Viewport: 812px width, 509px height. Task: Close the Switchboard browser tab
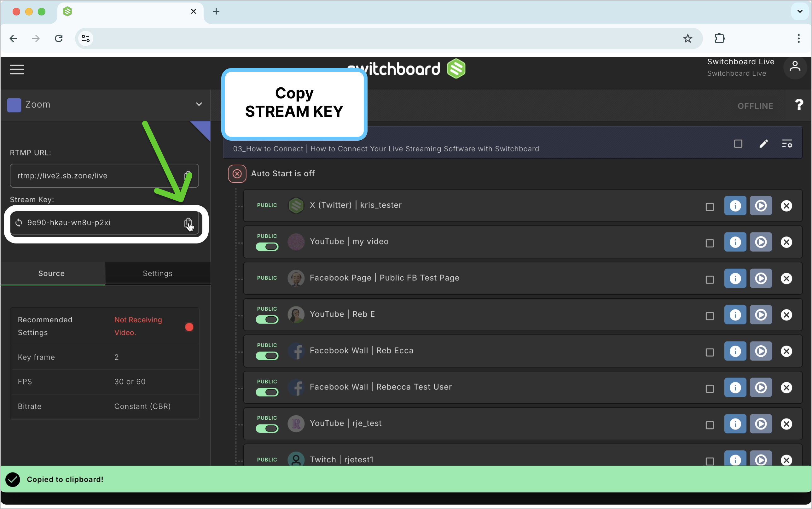[x=194, y=11]
